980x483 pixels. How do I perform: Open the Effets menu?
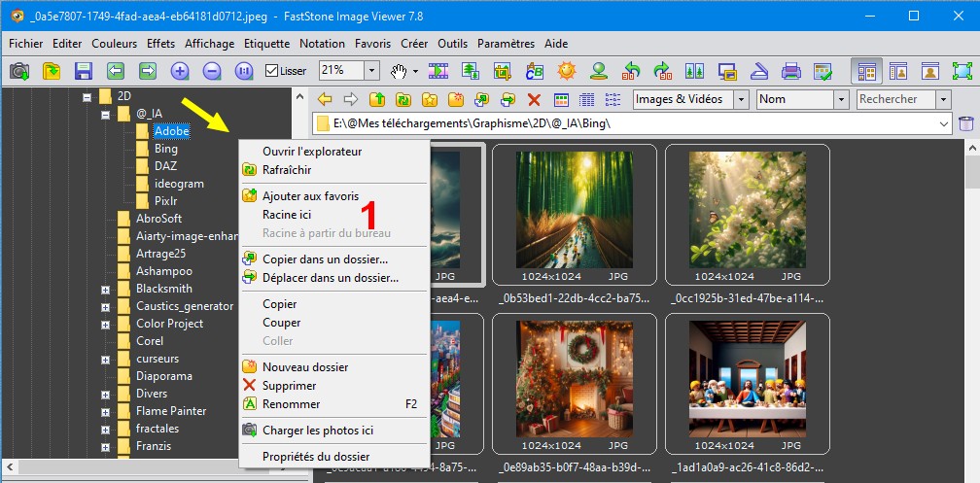tap(161, 44)
